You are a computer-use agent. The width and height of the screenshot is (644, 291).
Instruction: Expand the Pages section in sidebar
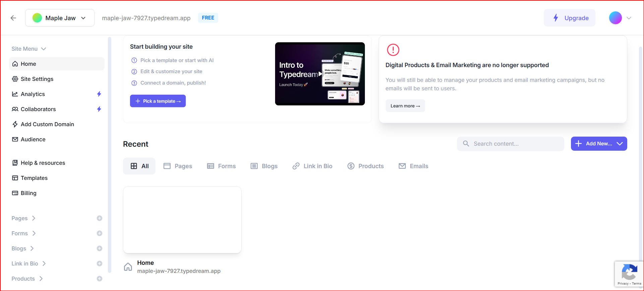(23, 218)
